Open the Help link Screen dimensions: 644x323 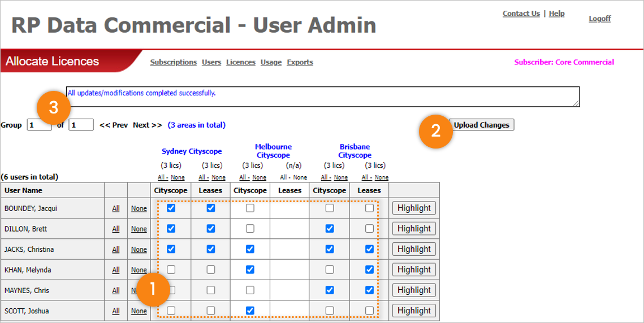tap(556, 14)
